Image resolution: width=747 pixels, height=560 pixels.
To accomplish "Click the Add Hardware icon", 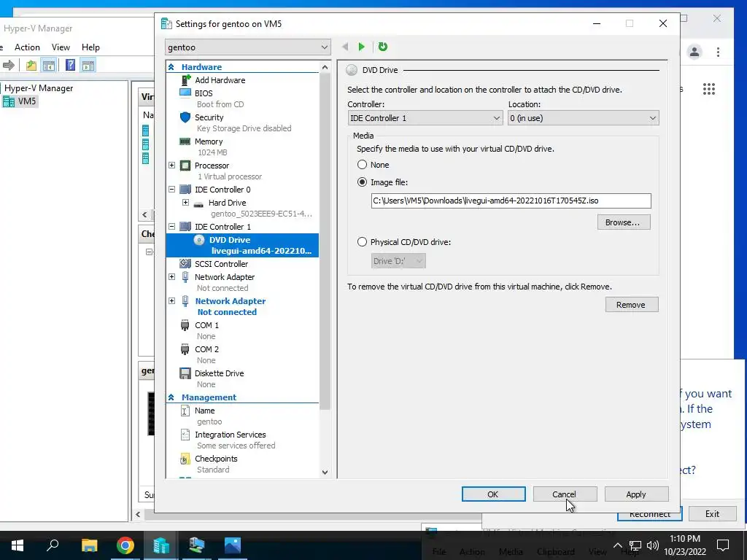I will (185, 80).
